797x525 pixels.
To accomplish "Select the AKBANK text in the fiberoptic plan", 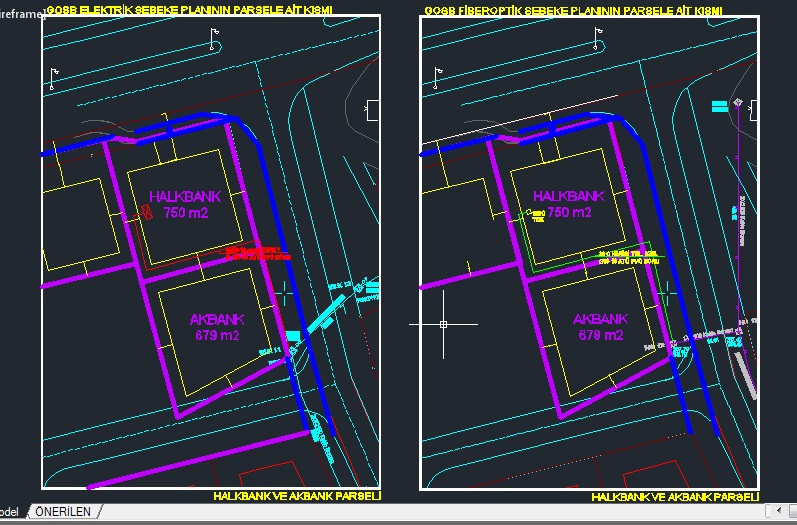I will (599, 319).
